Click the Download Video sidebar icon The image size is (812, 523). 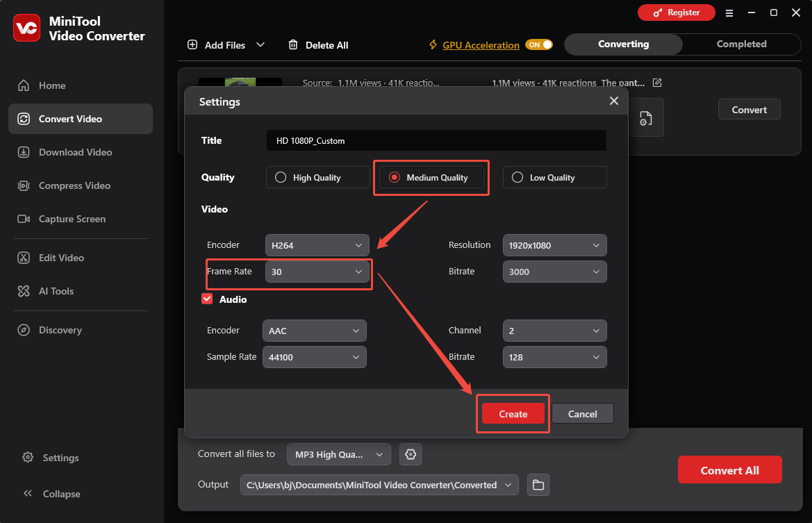pyautogui.click(x=24, y=152)
